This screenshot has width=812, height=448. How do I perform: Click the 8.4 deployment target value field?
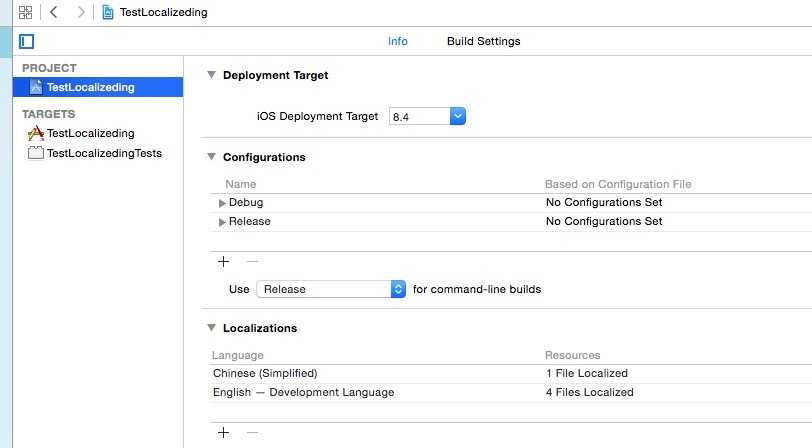pyautogui.click(x=419, y=117)
